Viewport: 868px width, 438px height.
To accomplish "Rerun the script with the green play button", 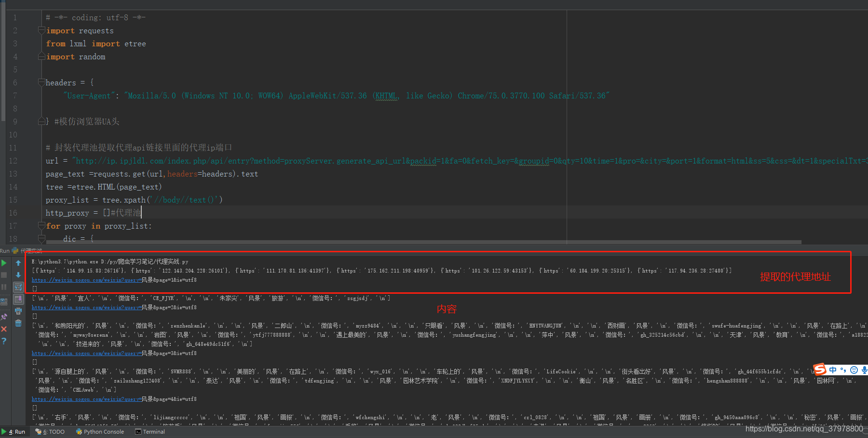I will tap(4, 263).
